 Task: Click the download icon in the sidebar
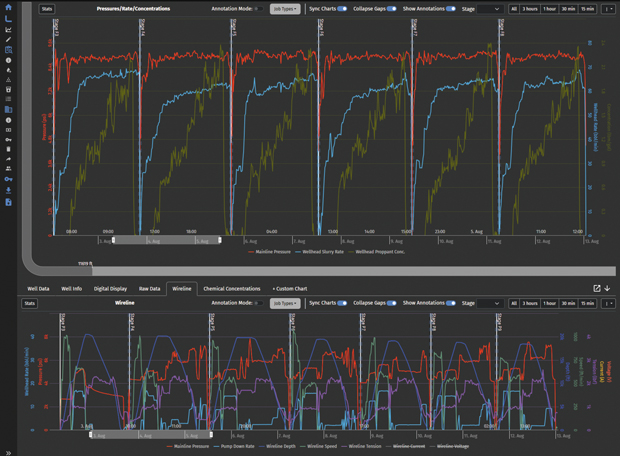[x=8, y=190]
